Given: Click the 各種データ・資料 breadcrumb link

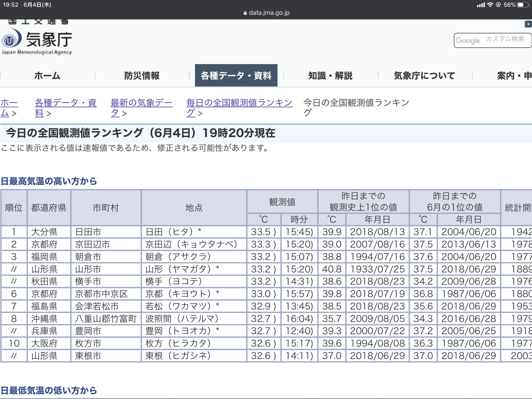Looking at the screenshot, I should 65,103.
